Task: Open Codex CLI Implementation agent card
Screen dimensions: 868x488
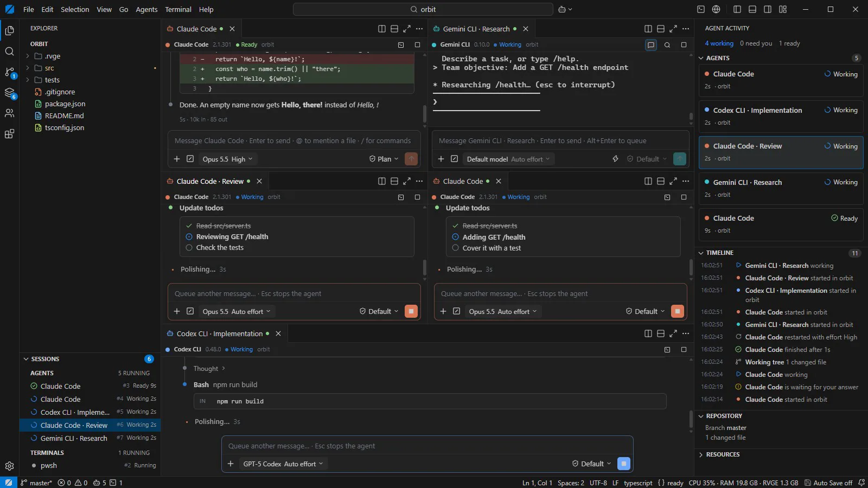Action: [781, 116]
